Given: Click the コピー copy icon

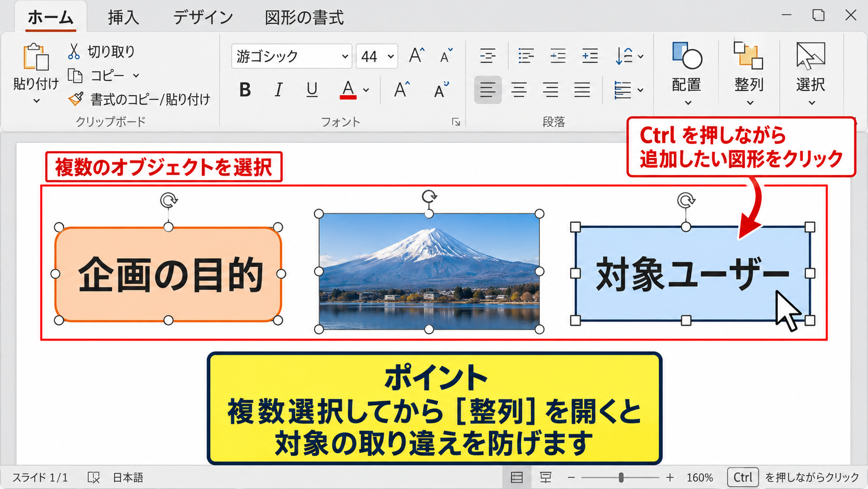Looking at the screenshot, I should point(75,76).
